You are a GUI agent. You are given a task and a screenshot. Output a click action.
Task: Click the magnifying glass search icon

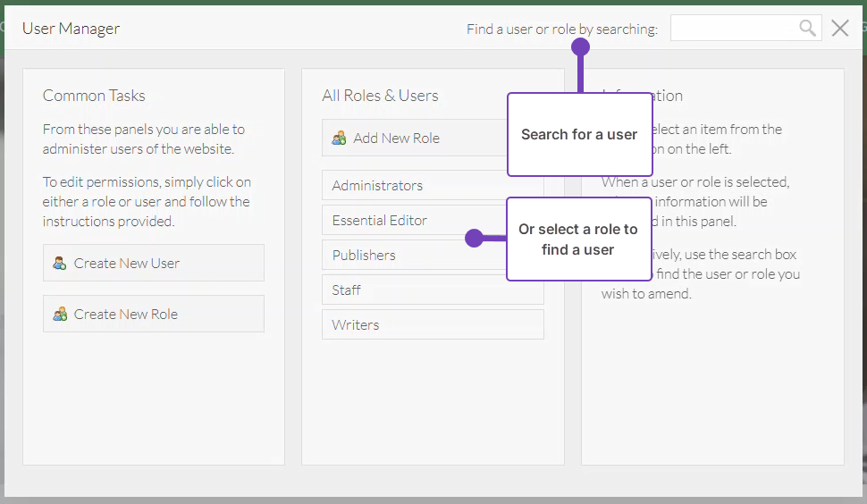point(807,29)
